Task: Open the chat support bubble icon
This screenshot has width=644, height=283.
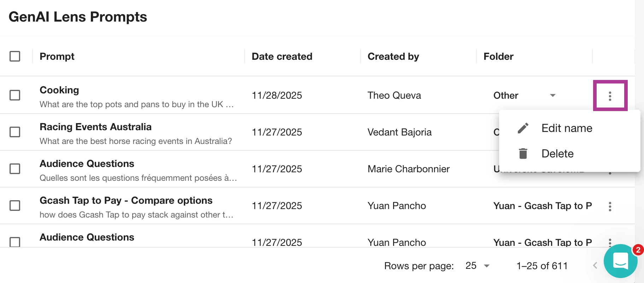Action: [x=620, y=261]
